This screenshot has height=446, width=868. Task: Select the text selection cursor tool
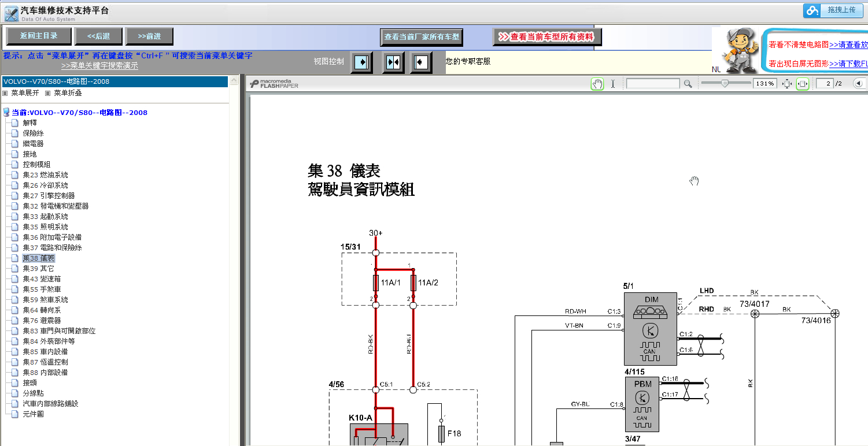tap(613, 84)
